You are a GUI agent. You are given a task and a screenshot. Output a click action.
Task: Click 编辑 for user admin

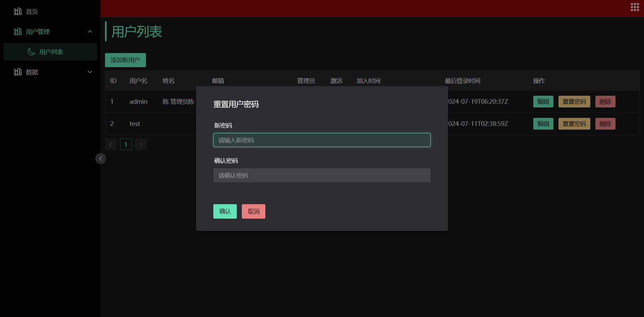point(543,101)
